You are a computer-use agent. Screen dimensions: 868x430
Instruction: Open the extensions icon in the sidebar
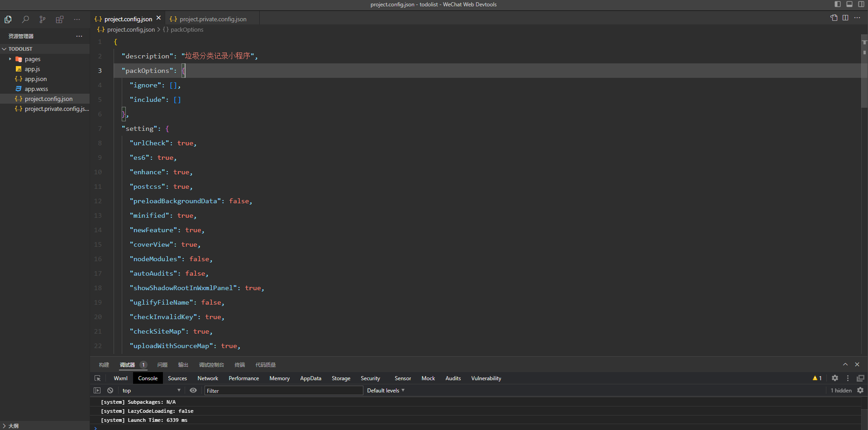pos(60,19)
